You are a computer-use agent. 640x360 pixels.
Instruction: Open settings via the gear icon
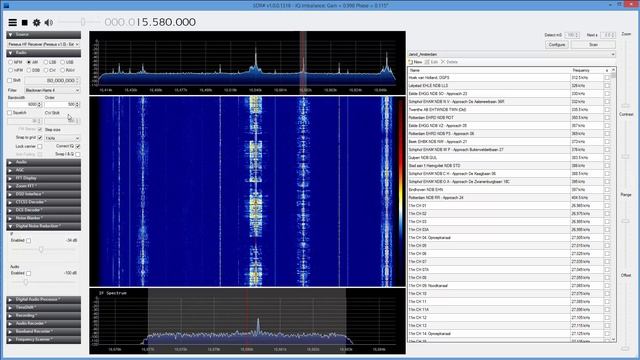[37, 22]
